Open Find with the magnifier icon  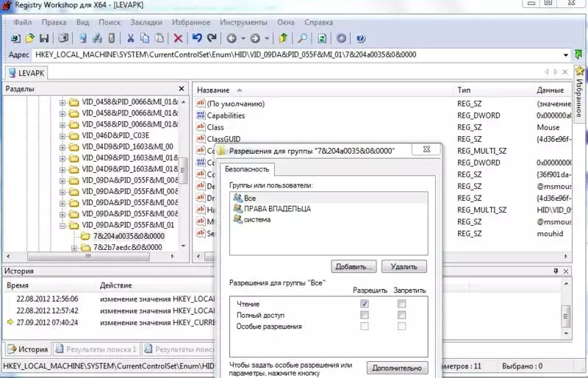pyautogui.click(x=302, y=38)
